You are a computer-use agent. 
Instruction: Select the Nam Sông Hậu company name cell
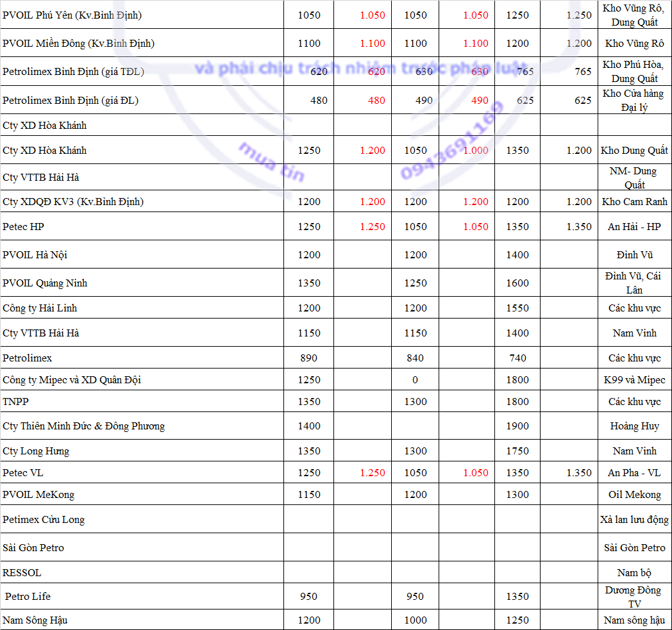click(142, 620)
